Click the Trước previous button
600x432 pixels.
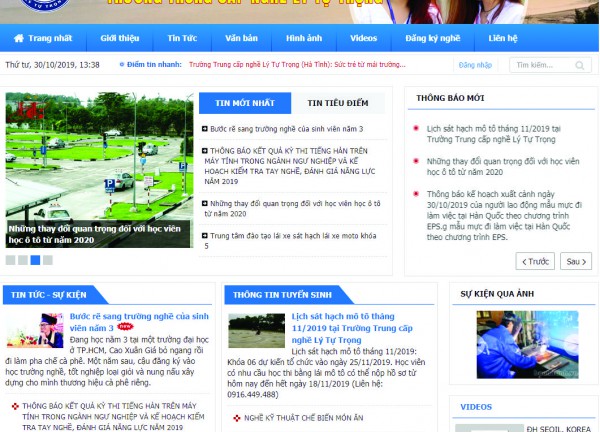pyautogui.click(x=535, y=261)
